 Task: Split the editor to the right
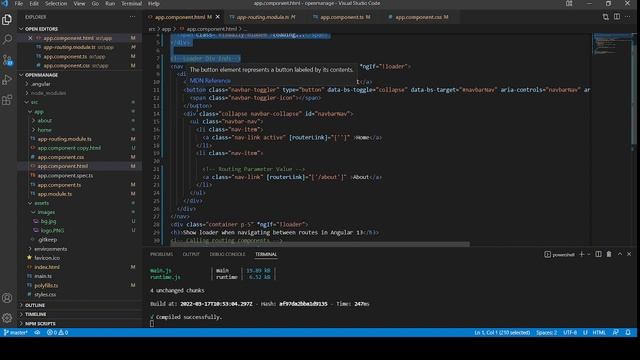tap(617, 17)
